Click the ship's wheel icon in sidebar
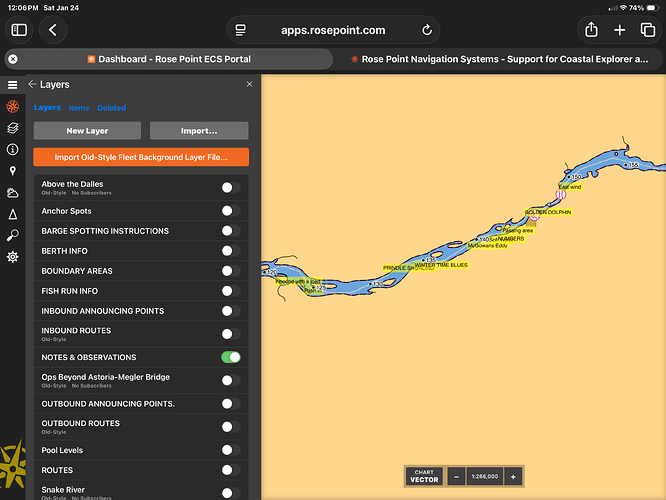This screenshot has height=500, width=666. tap(12, 106)
